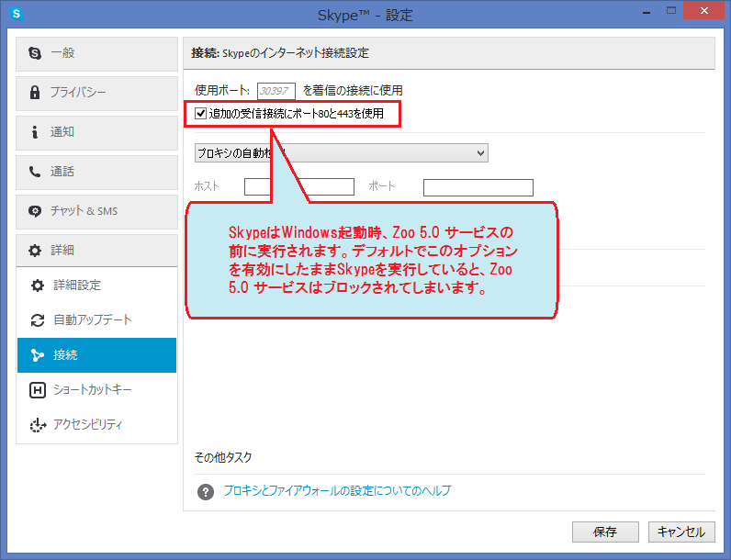Select the 接続 sub-item
The width and height of the screenshot is (731, 560).
[97, 355]
